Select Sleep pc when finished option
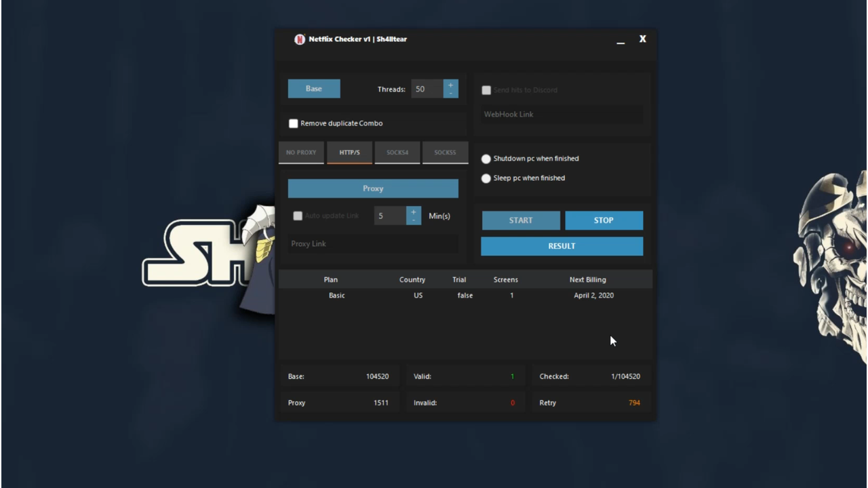The height and width of the screenshot is (488, 868). [486, 178]
